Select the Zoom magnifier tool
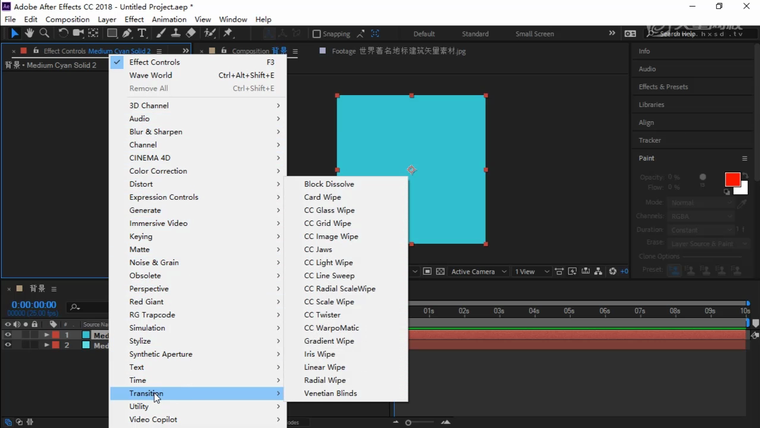Screen dimensions: 760x428 tap(45, 33)
